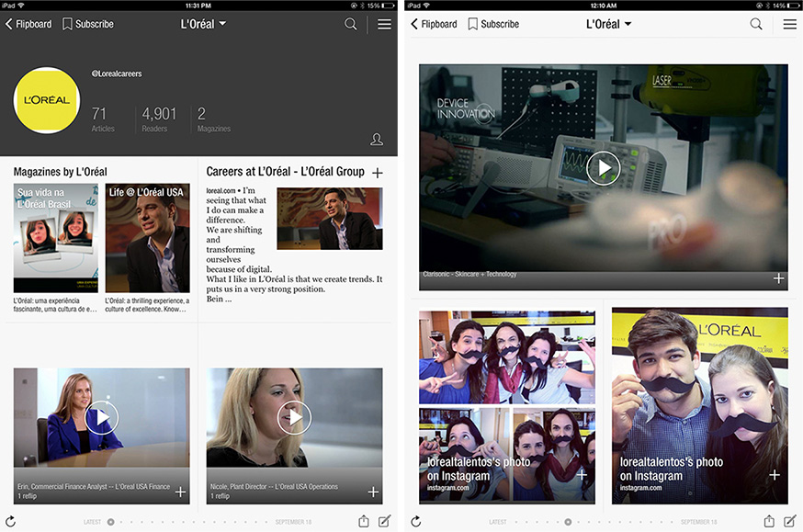Tap the profile follower icon under L'Oréal stats

377,140
